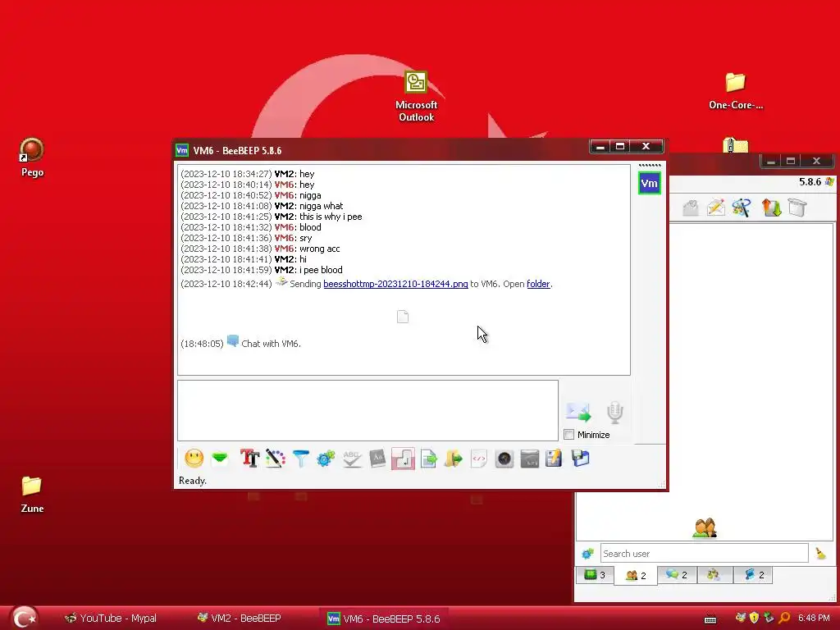Click the send message envelope button
This screenshot has width=840, height=630.
click(578, 412)
